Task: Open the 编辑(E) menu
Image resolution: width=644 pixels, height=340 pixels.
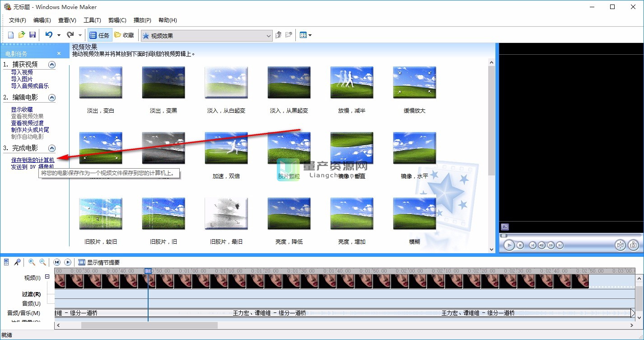Action: [42, 20]
